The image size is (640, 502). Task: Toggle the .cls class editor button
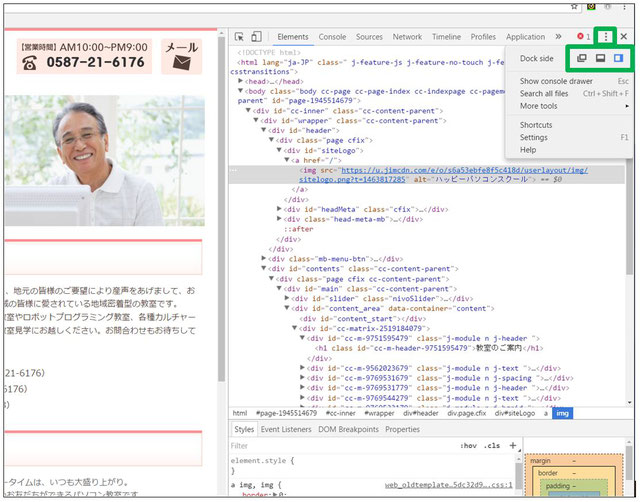click(492, 446)
